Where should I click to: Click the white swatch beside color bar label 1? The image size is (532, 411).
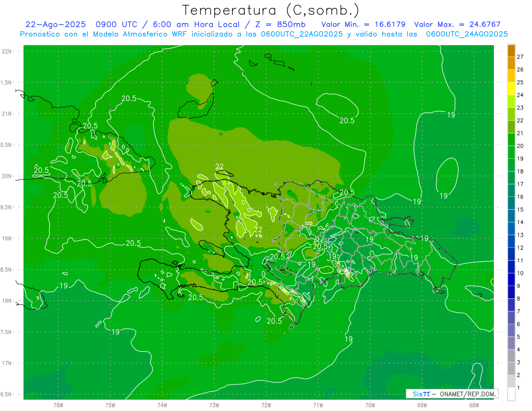point(511,394)
